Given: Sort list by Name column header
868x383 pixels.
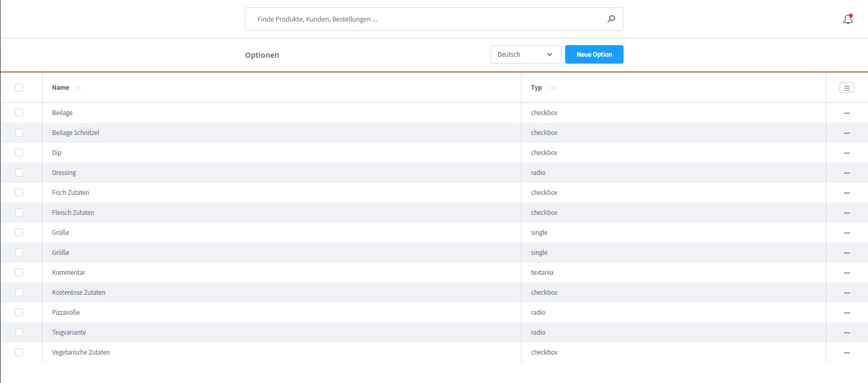Looking at the screenshot, I should tap(60, 88).
